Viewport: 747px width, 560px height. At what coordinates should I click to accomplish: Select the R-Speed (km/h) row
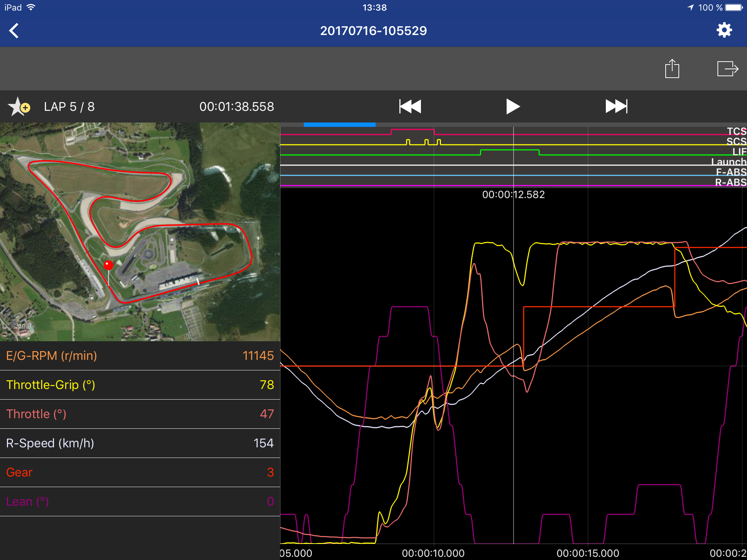click(140, 443)
